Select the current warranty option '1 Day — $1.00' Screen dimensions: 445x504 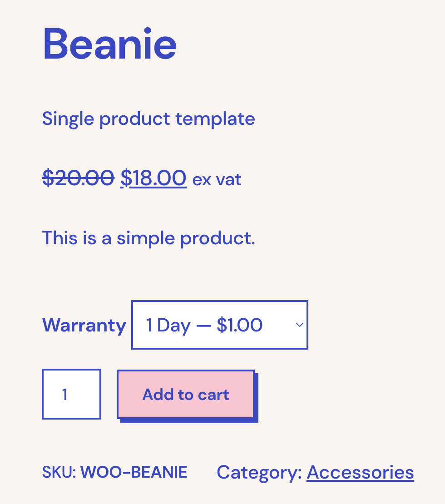(203, 325)
